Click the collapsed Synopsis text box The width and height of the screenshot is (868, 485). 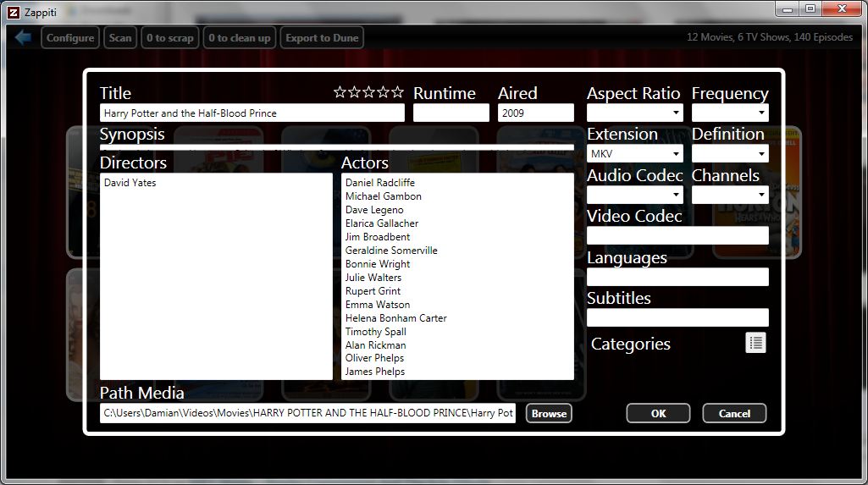pyautogui.click(x=336, y=147)
